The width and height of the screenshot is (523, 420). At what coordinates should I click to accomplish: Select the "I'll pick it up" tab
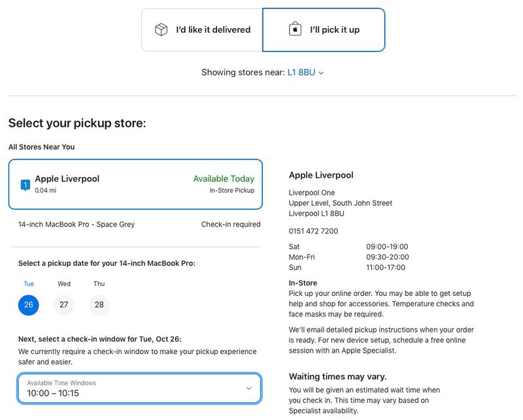(x=325, y=29)
